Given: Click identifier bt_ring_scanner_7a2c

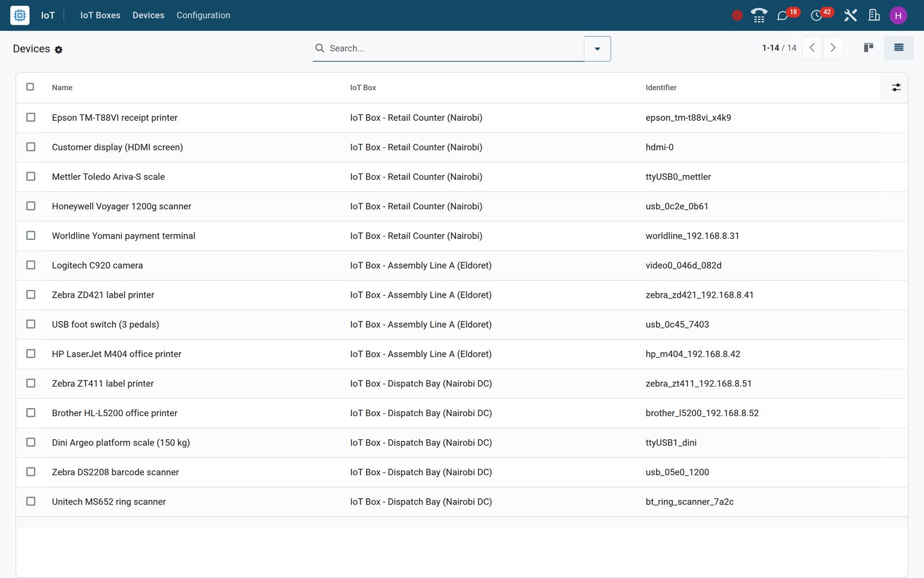Looking at the screenshot, I should [690, 502].
